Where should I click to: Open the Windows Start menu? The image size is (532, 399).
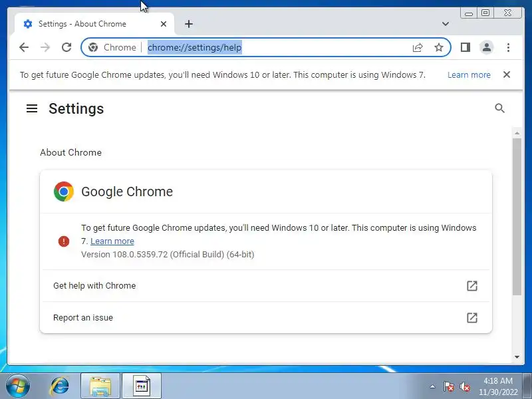[x=17, y=386]
